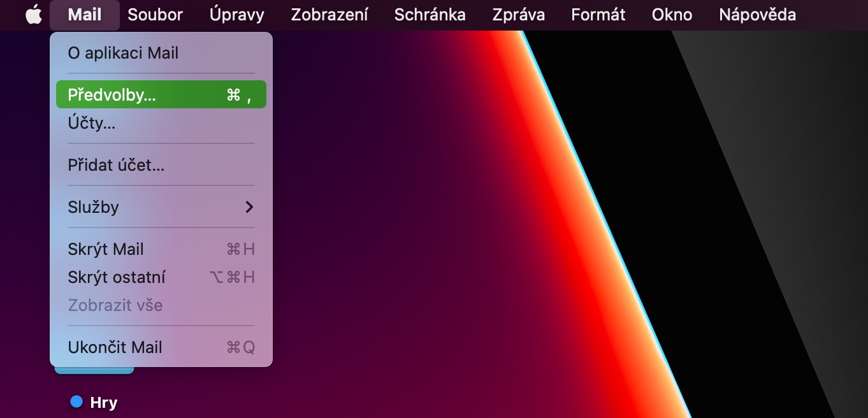Open the Apple menu
Image resolution: width=868 pixels, height=418 pixels.
tap(33, 15)
